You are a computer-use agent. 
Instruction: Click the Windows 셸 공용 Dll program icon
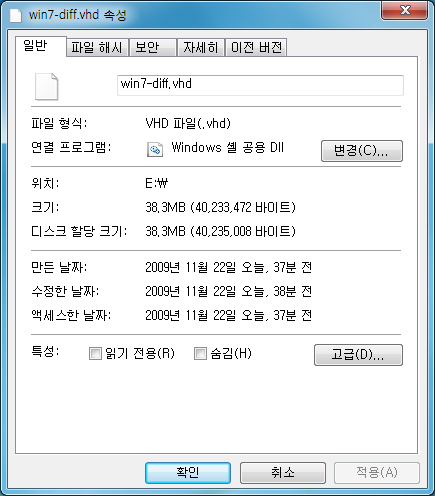click(x=155, y=149)
